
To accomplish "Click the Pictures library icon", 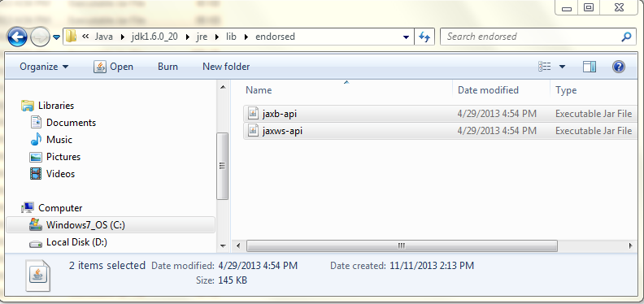I will pos(36,157).
